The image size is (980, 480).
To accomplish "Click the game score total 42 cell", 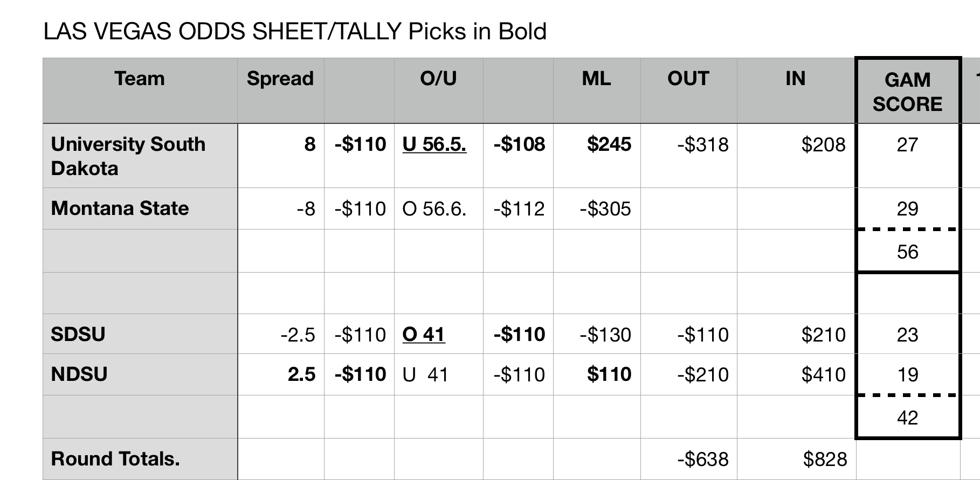I will coord(908,418).
